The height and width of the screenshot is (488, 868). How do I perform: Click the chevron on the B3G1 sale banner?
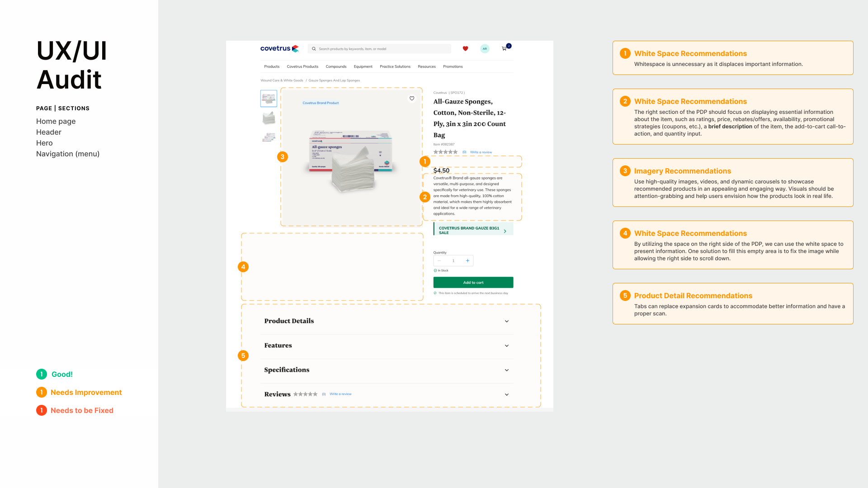(505, 231)
